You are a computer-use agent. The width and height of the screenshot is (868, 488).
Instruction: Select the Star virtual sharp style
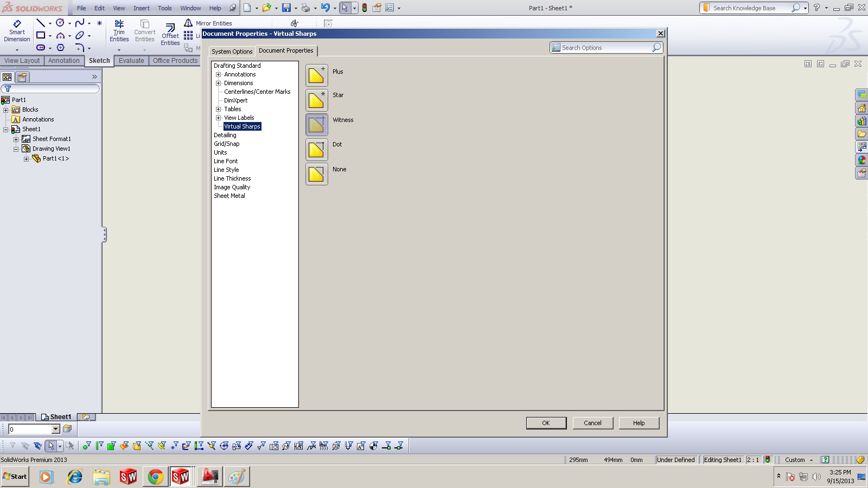pos(316,99)
